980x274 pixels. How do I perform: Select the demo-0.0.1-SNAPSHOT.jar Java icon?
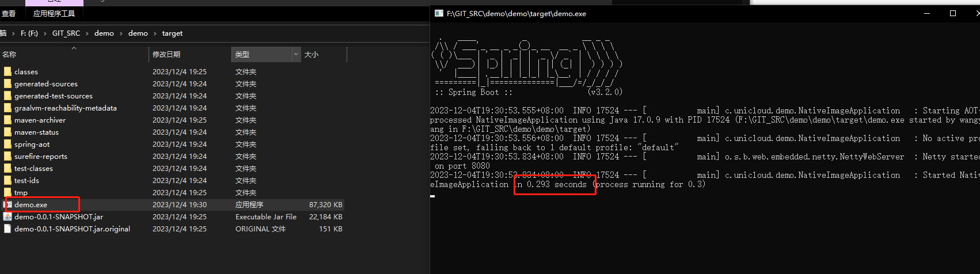(x=7, y=216)
